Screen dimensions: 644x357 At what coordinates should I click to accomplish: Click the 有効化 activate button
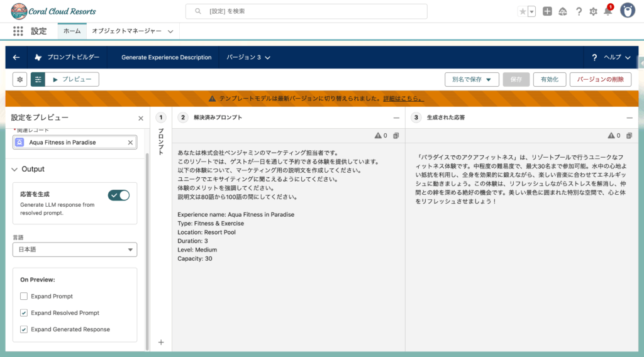(549, 79)
